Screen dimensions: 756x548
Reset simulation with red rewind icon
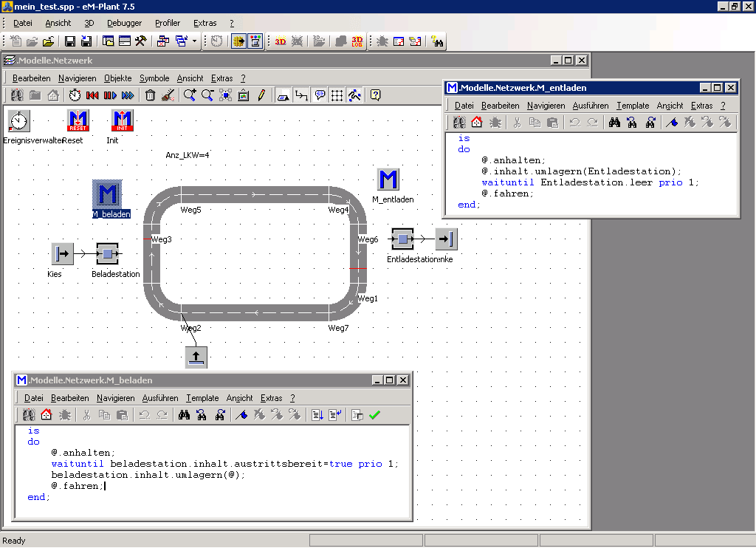pyautogui.click(x=92, y=95)
